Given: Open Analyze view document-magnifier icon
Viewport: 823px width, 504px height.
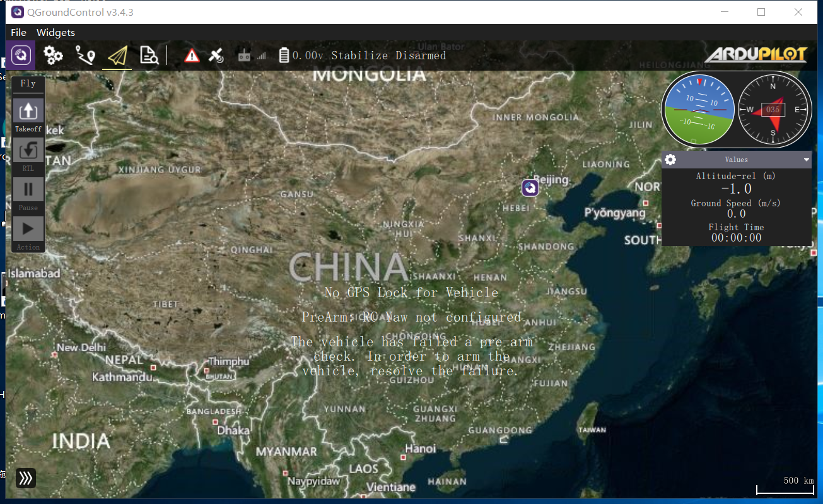Looking at the screenshot, I should [x=149, y=56].
